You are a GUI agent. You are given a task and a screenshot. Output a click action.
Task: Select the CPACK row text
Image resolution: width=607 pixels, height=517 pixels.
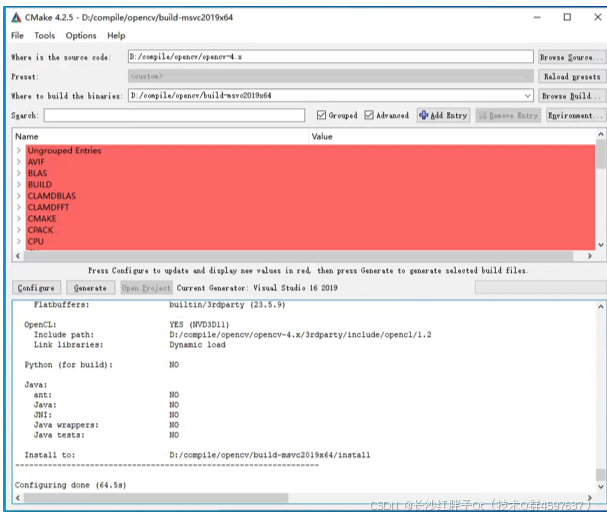tap(40, 230)
